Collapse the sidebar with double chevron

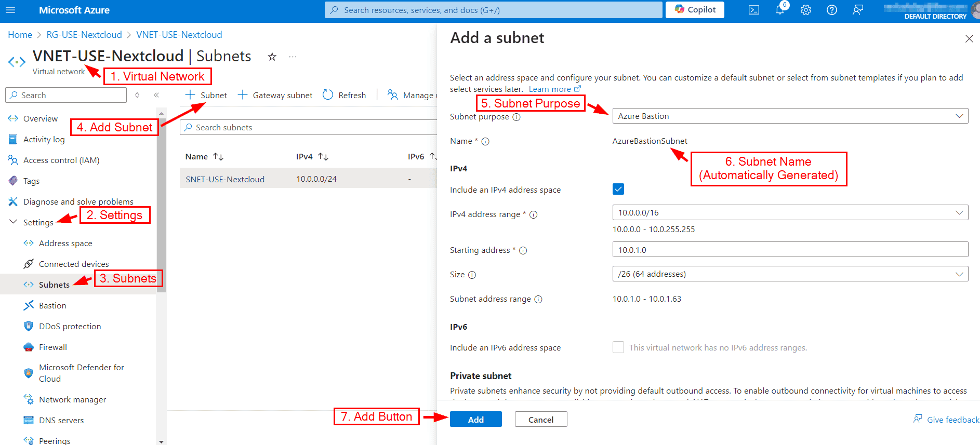156,95
